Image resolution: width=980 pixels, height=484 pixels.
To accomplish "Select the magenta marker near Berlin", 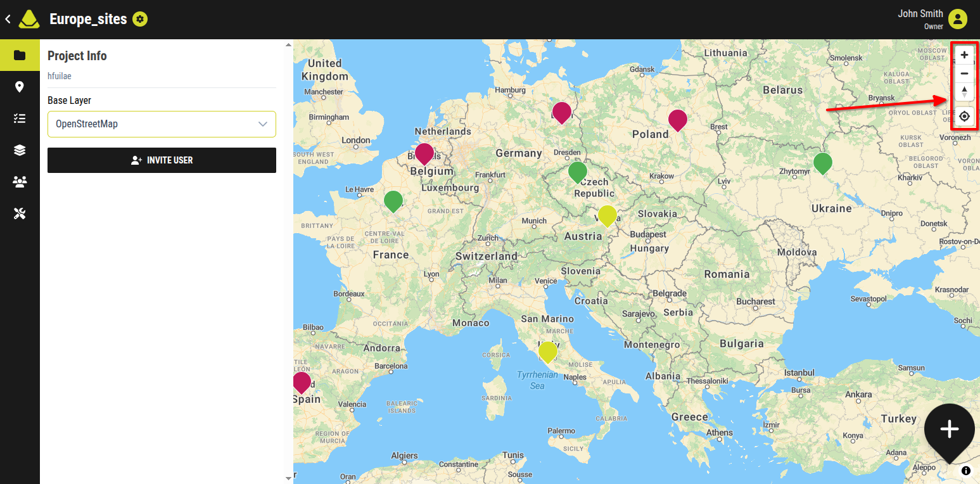I will click(x=562, y=112).
